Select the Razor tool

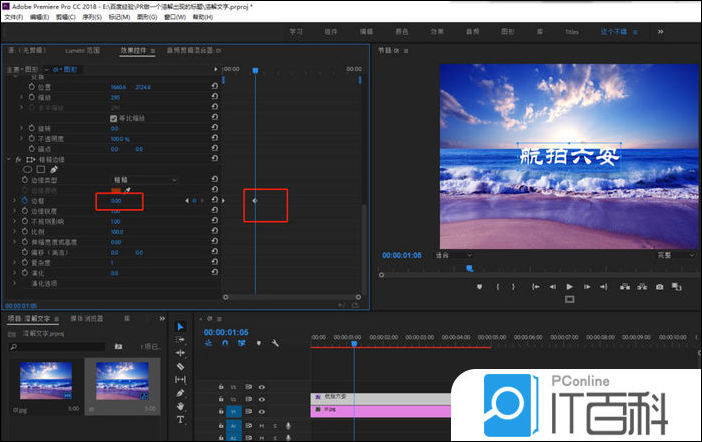pos(180,366)
